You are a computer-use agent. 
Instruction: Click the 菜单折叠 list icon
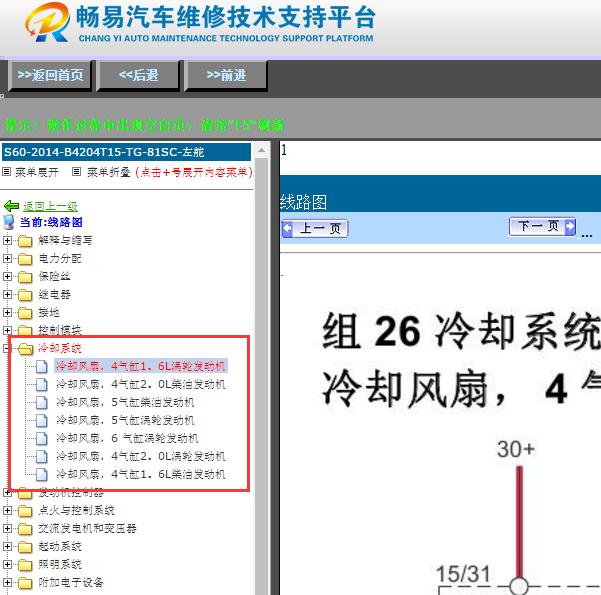[76, 171]
